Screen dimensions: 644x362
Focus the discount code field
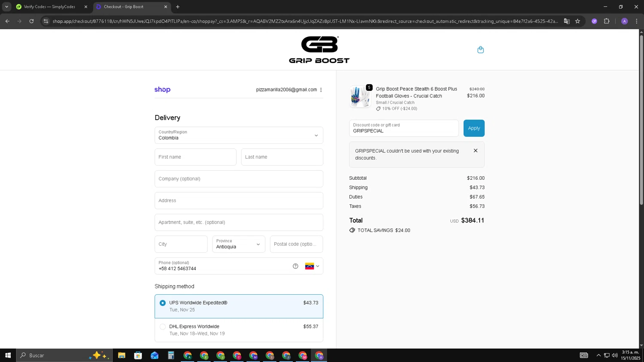[x=404, y=128]
